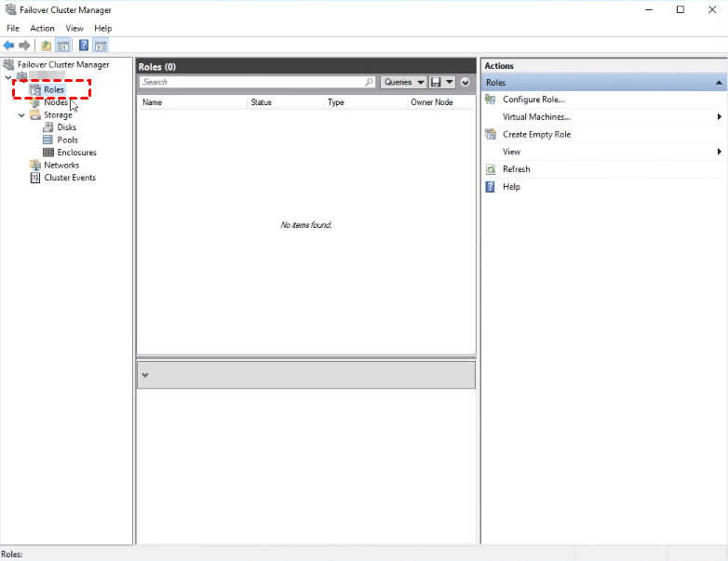
Task: Open the View submenu in Actions
Action: pos(511,152)
